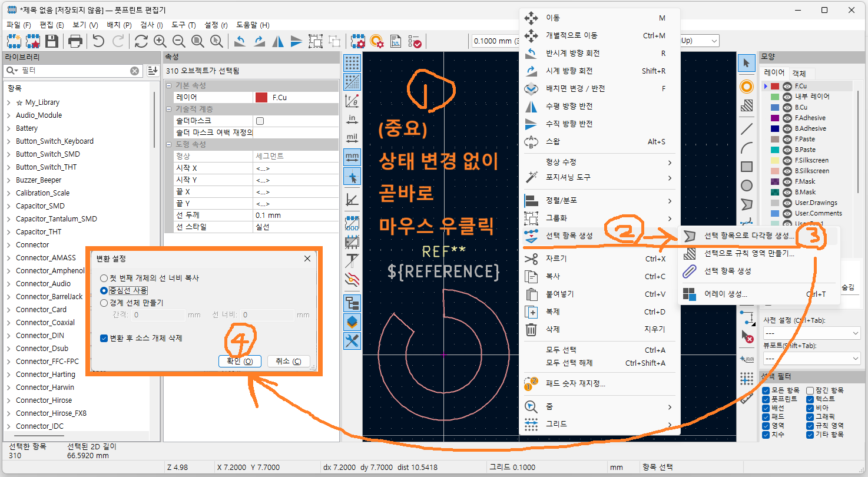Switch units to inches icon
Screen dimensions: 868x477
tap(352, 121)
